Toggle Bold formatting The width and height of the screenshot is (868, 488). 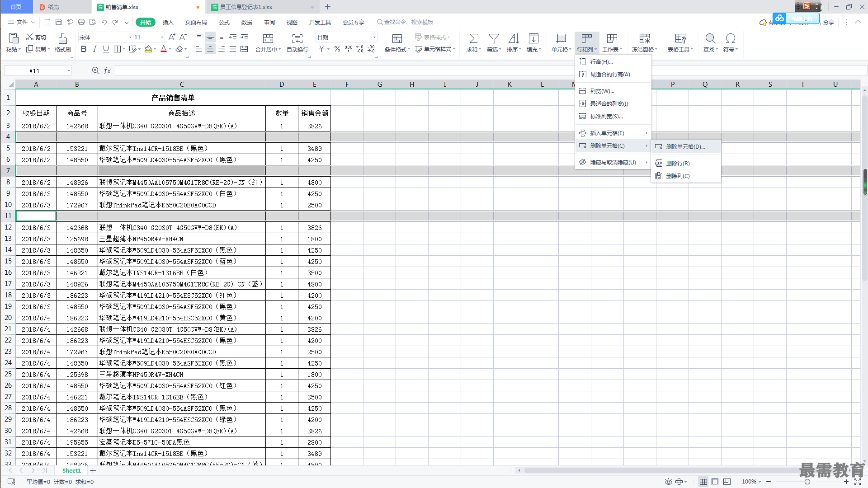[84, 49]
